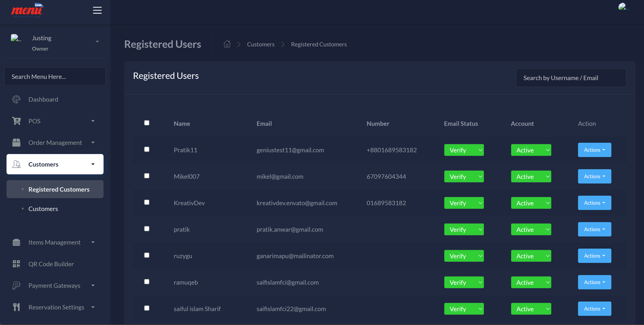The height and width of the screenshot is (325, 644).
Task: Click the POS shopping cart icon
Action: point(16,121)
